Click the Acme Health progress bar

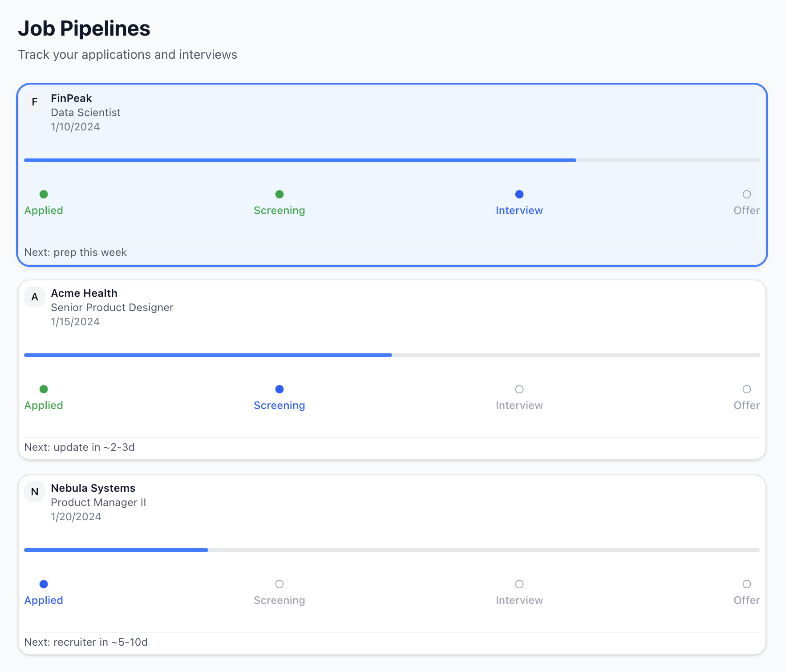click(392, 355)
